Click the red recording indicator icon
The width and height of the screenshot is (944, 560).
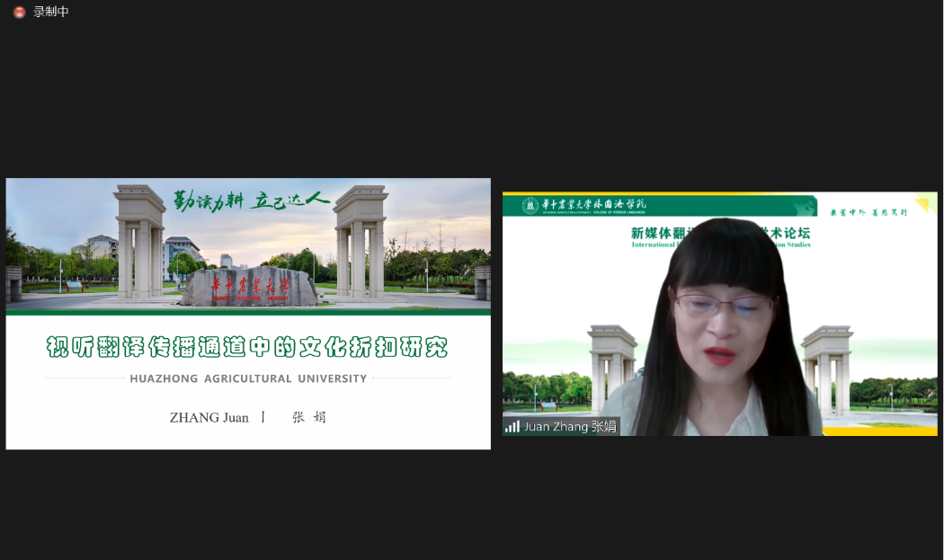tap(19, 12)
